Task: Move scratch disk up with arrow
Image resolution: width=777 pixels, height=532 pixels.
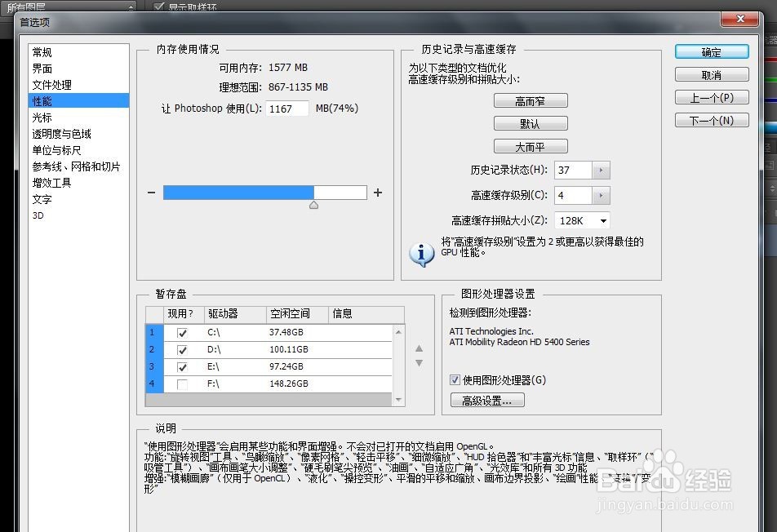Action: (x=420, y=348)
